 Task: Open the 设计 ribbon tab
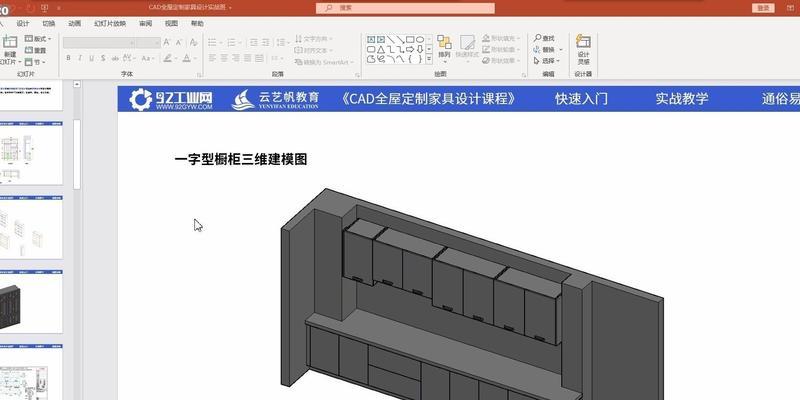tap(23, 23)
